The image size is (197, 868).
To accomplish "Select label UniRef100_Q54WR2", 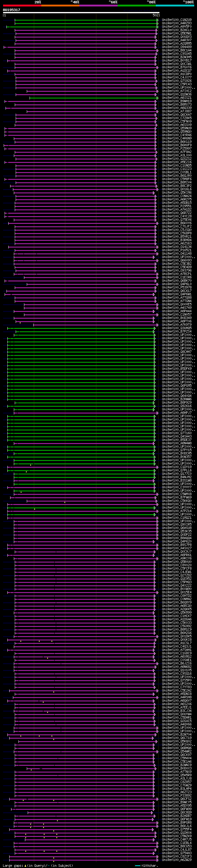I will tap(177, 751).
